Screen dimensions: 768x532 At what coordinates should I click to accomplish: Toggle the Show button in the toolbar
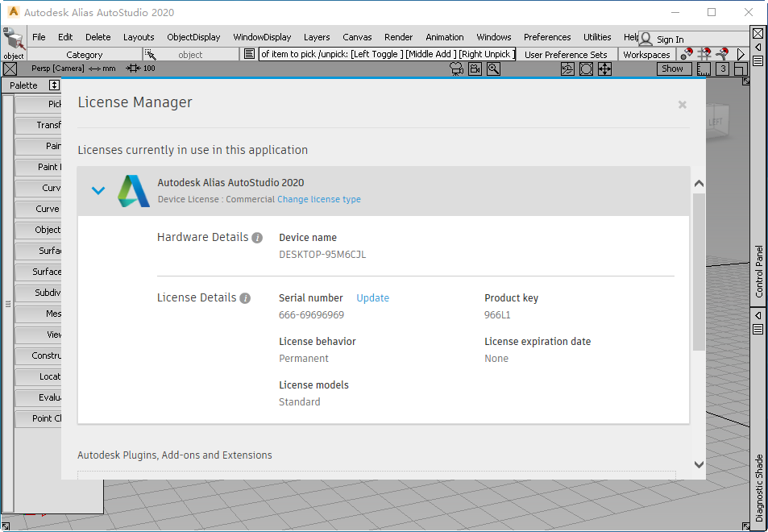pos(673,69)
